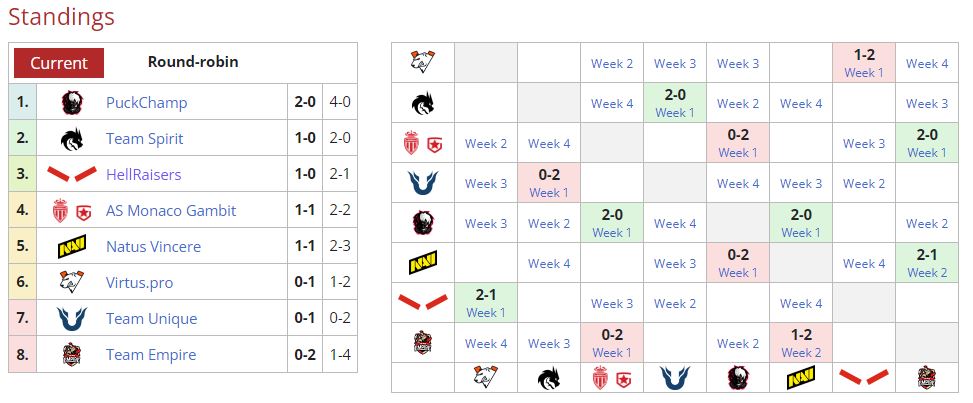
Task: Click the green 2-0 Week 1 cell in Team Spirit row
Action: coord(675,103)
